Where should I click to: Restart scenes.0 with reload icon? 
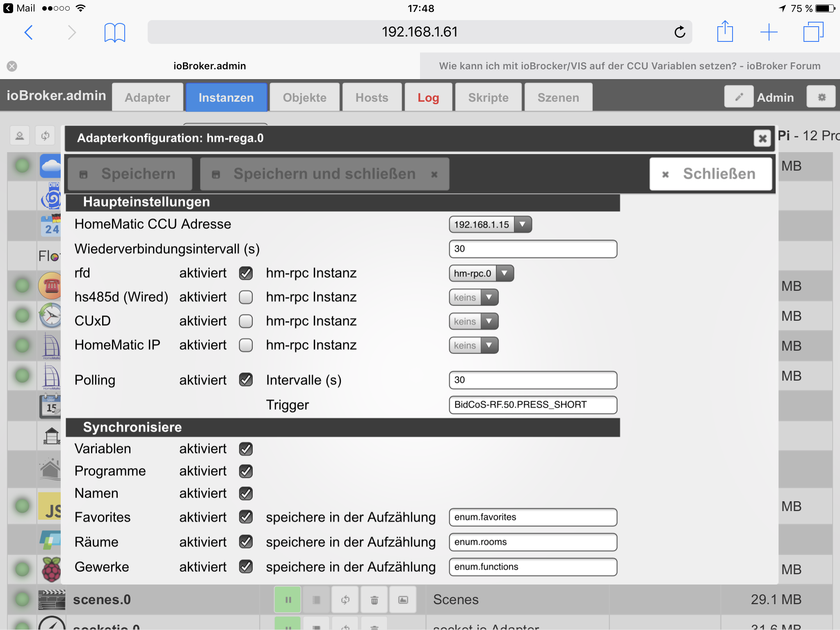(x=345, y=600)
